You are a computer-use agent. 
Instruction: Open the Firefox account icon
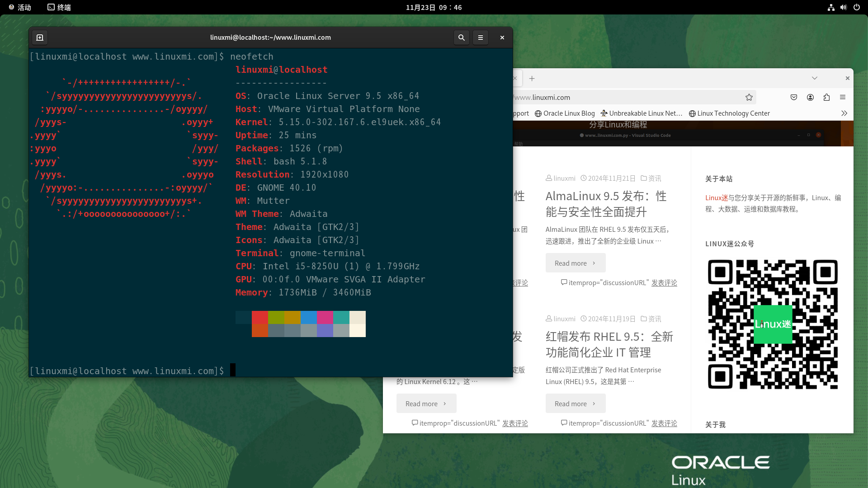(x=810, y=97)
